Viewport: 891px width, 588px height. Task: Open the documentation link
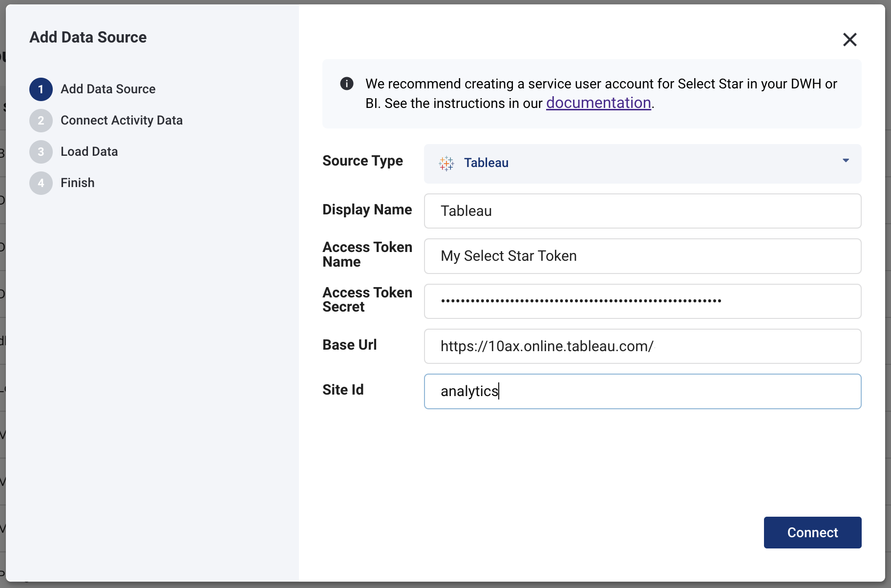(x=598, y=103)
